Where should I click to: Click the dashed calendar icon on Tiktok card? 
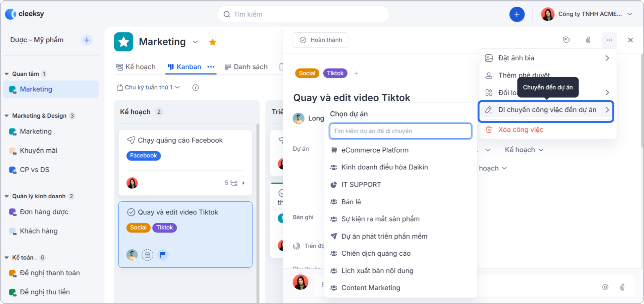click(x=148, y=255)
